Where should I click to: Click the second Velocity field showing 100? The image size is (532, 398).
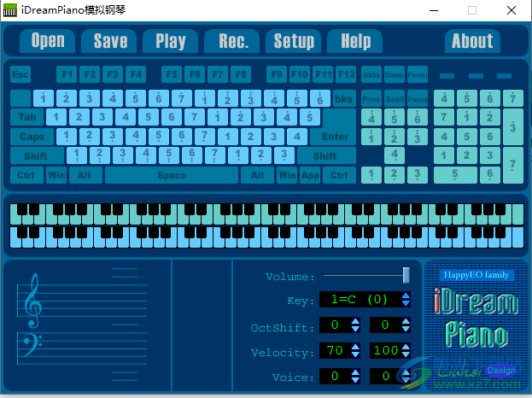[x=385, y=350]
